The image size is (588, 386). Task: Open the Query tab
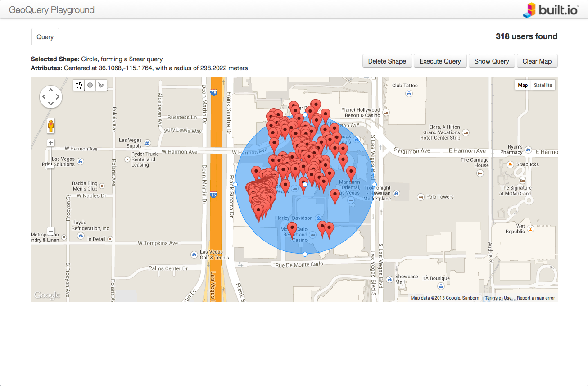[45, 37]
